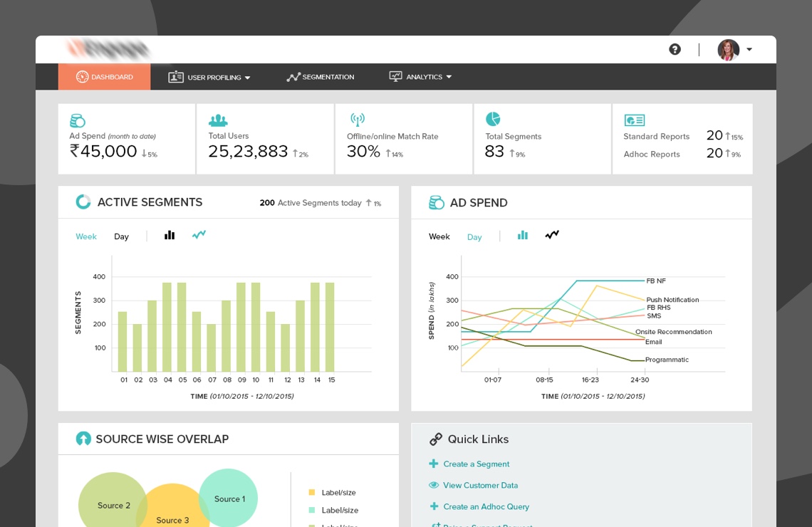Go to the Dashboard tab

(105, 77)
